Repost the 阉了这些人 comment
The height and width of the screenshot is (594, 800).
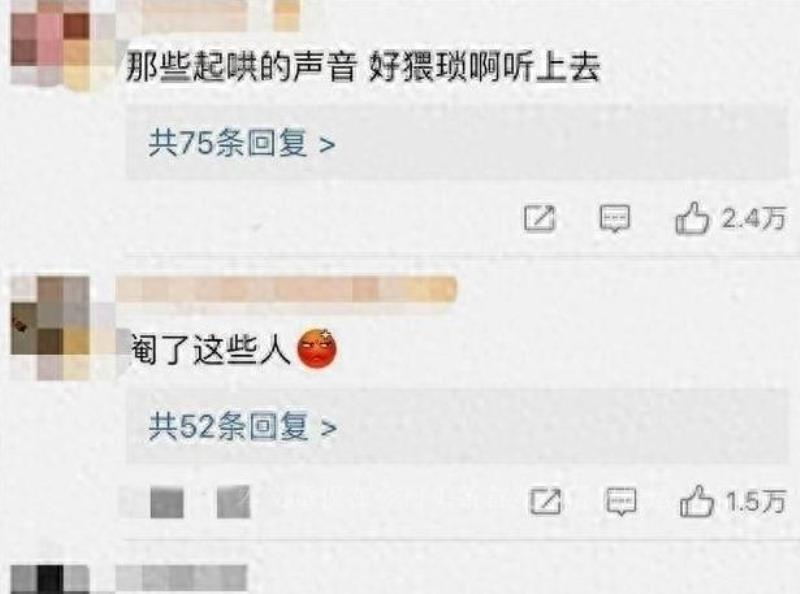(x=545, y=501)
